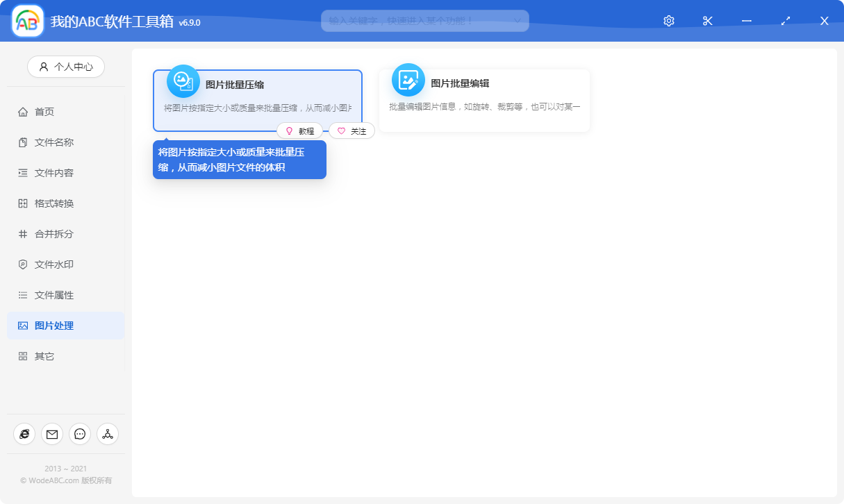Open the 图片批量编辑 tool icon
The image size is (844, 504).
click(408, 81)
